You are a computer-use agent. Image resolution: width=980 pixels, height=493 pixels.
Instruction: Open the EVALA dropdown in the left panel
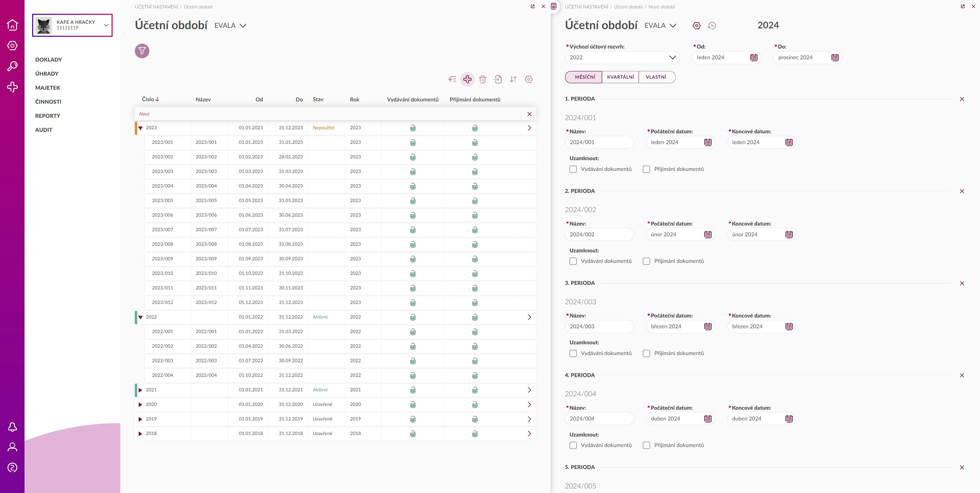(230, 26)
